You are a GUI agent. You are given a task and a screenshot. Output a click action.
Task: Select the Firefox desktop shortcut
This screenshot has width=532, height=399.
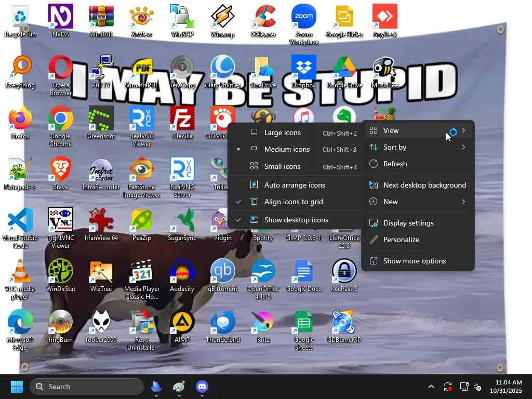tap(20, 123)
